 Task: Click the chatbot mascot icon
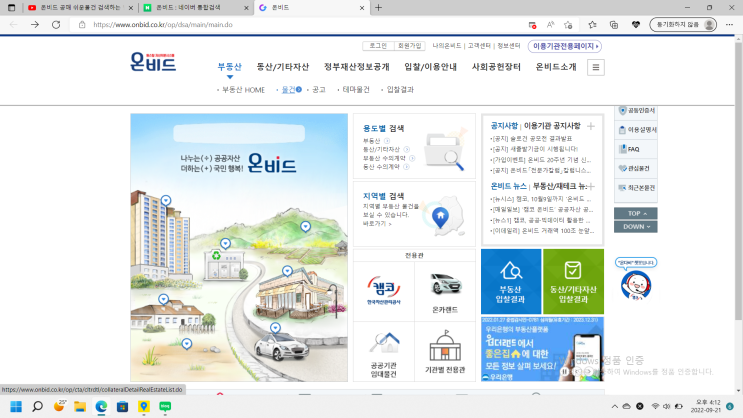pos(636,285)
